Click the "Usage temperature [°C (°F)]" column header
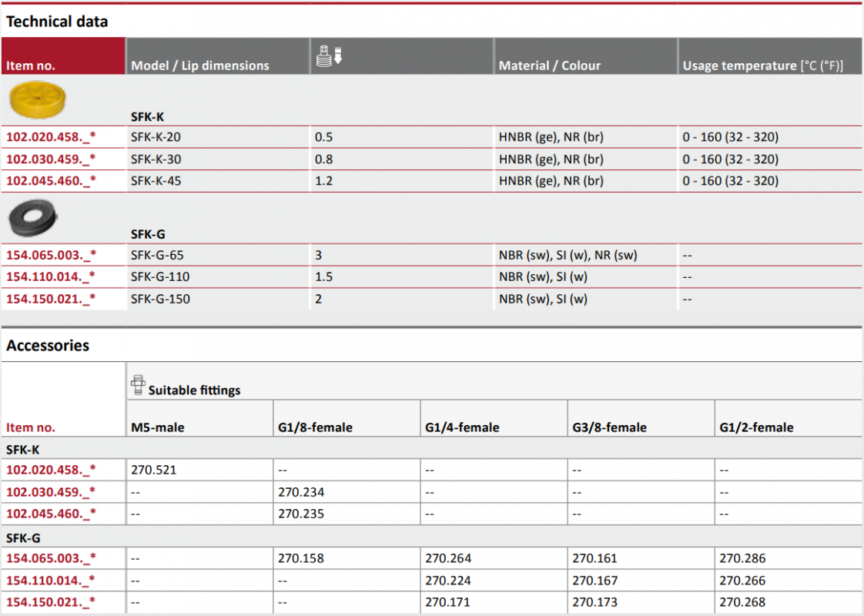 pos(762,65)
